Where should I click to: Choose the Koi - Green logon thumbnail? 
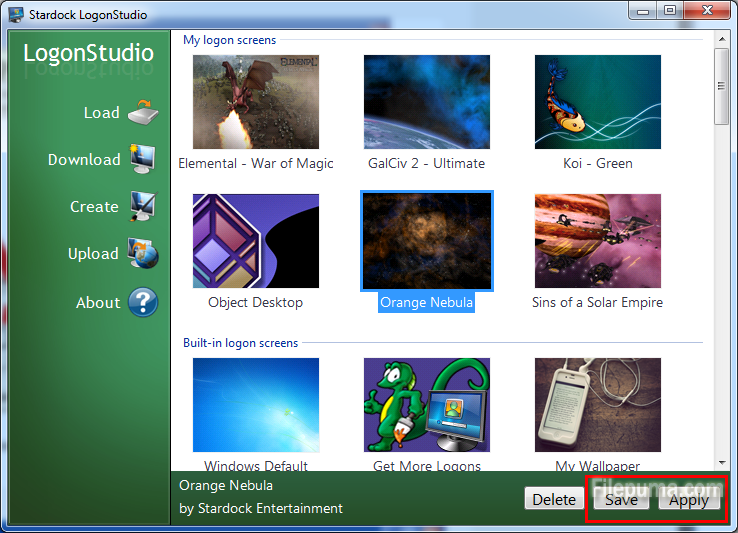click(597, 102)
